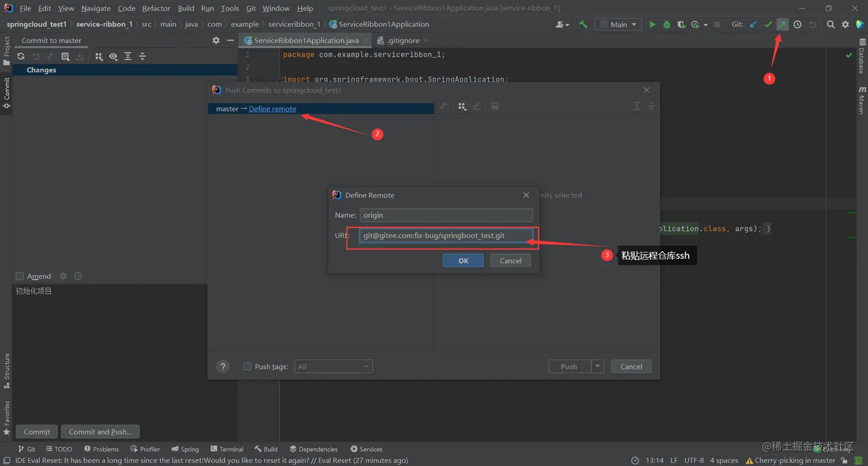The height and width of the screenshot is (466, 868).
Task: Click the help question mark in Push dialog
Action: point(223,367)
